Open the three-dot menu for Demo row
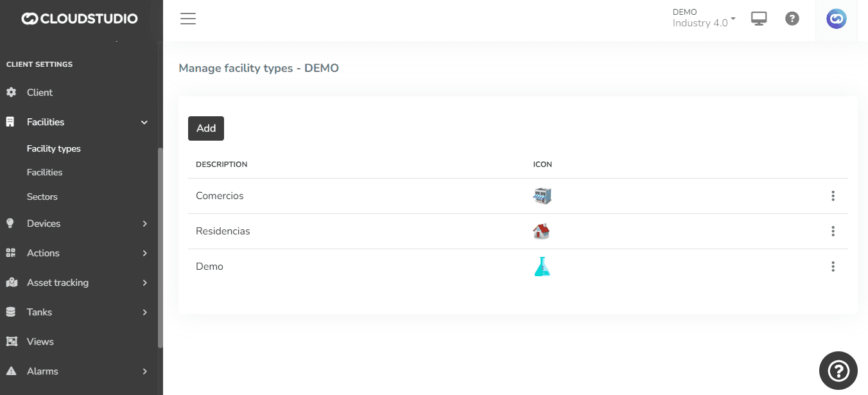 click(x=833, y=267)
